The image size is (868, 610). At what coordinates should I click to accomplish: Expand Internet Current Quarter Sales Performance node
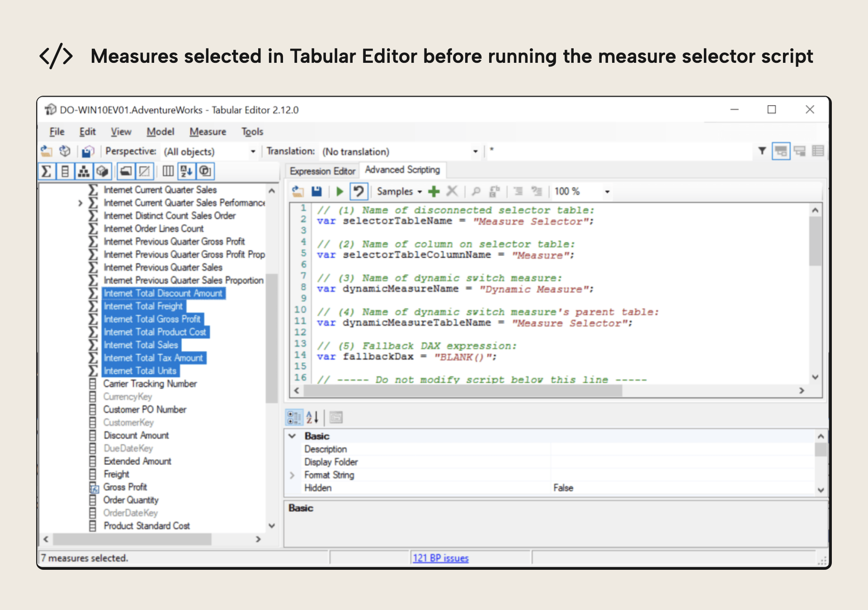click(x=80, y=203)
